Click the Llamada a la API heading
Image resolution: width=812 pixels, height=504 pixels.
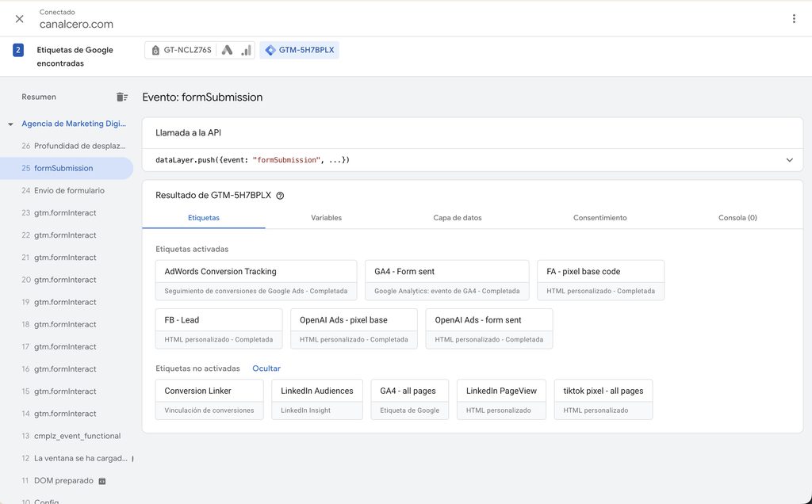188,132
